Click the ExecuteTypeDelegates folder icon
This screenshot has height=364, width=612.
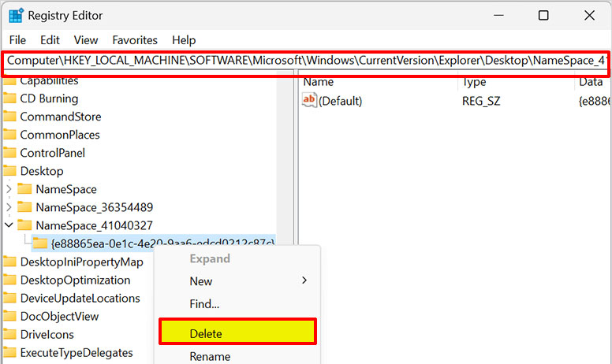(x=9, y=352)
